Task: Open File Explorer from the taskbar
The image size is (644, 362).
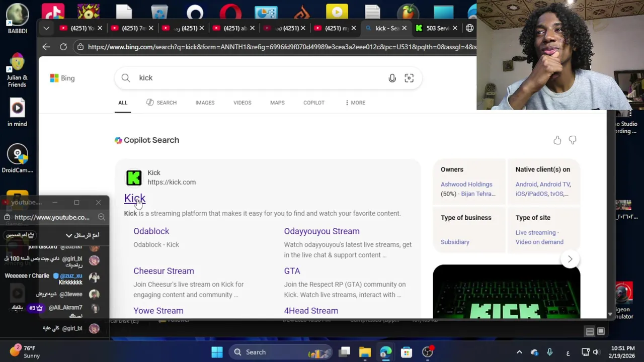Action: click(365, 352)
